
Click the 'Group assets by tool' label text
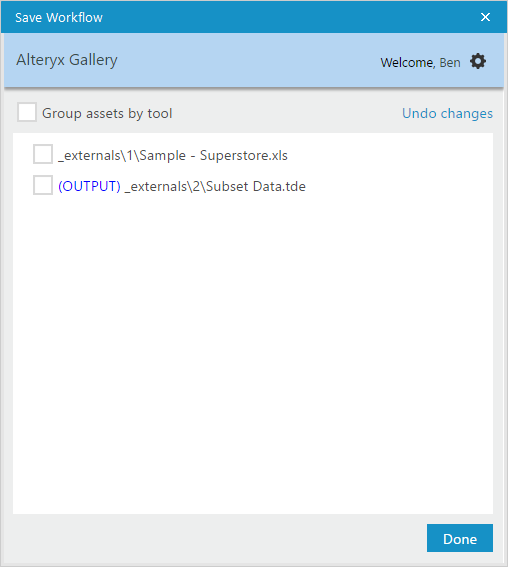pos(107,114)
